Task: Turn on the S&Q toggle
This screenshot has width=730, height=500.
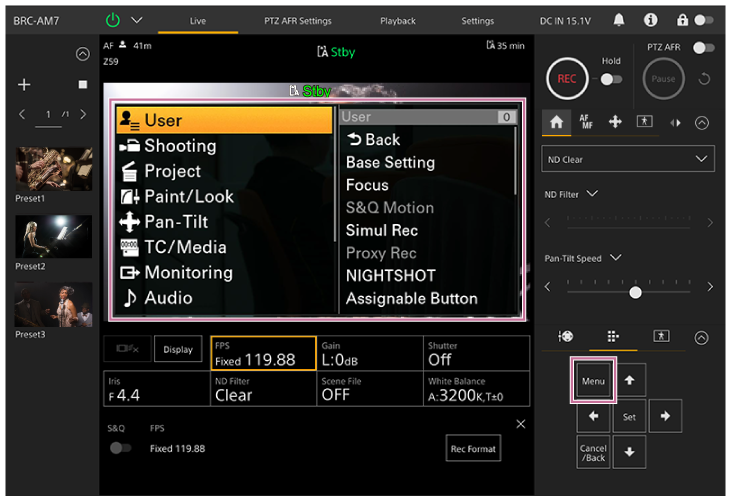Action: (x=121, y=448)
